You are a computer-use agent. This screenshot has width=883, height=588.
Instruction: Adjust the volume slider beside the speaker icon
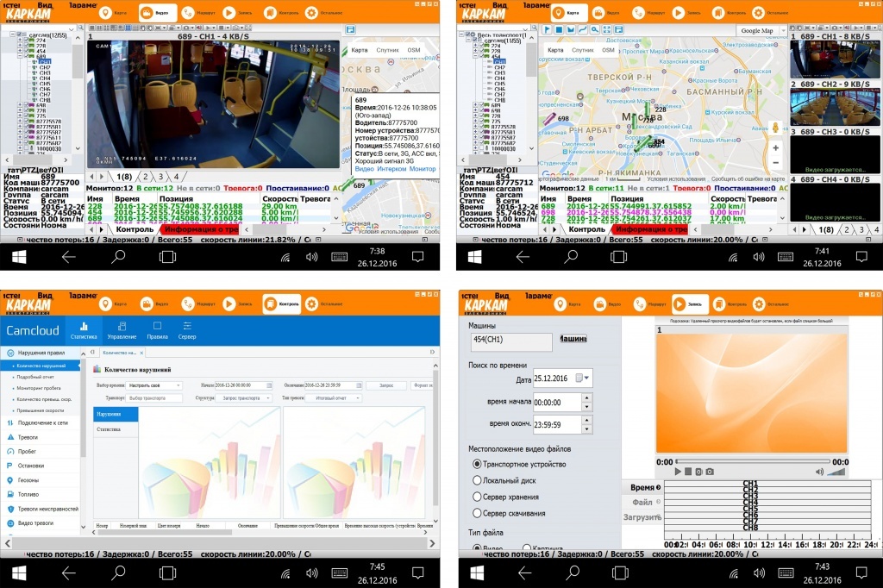point(836,472)
